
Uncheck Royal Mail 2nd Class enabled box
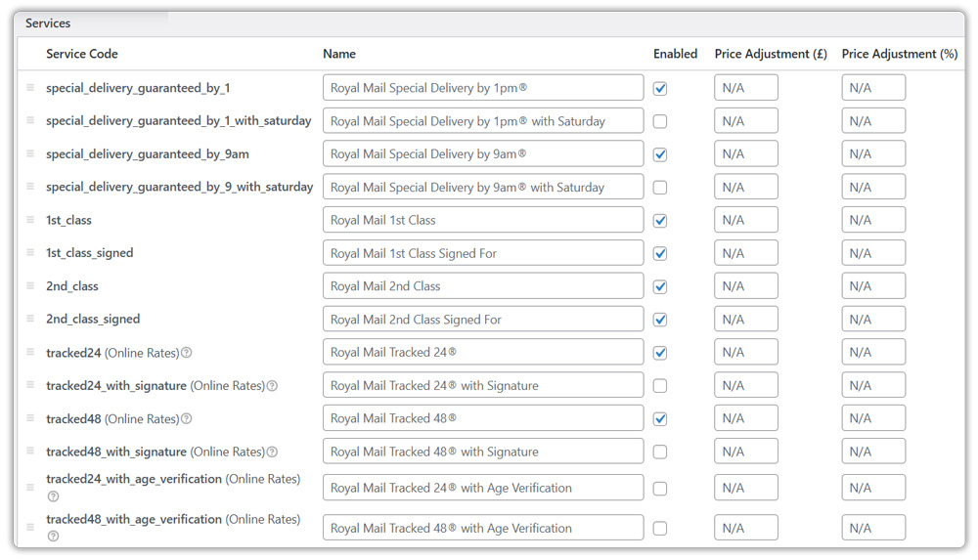660,287
